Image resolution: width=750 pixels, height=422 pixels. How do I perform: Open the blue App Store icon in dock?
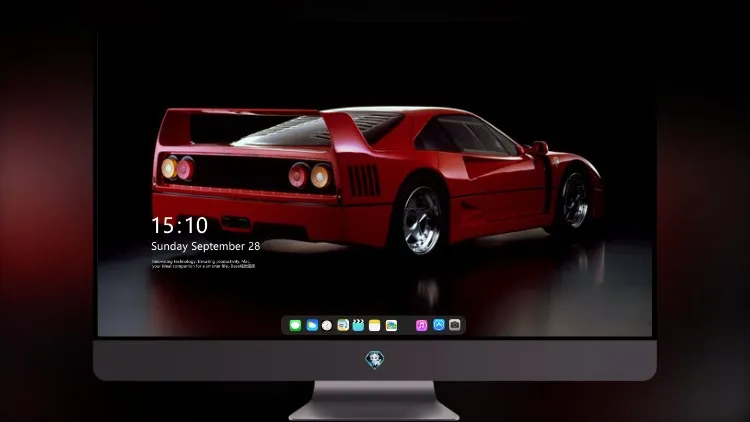[439, 325]
